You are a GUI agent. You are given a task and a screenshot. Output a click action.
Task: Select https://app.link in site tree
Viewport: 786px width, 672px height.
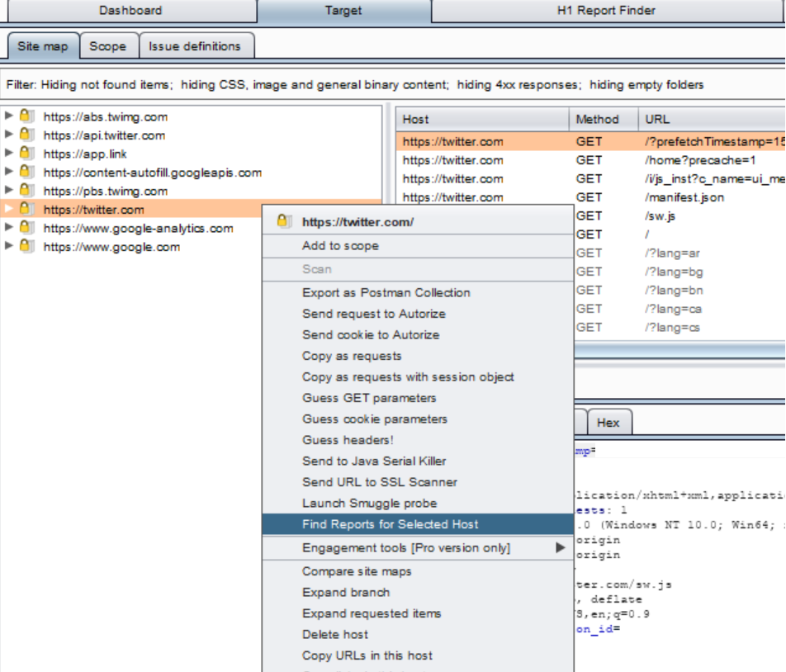pyautogui.click(x=85, y=154)
